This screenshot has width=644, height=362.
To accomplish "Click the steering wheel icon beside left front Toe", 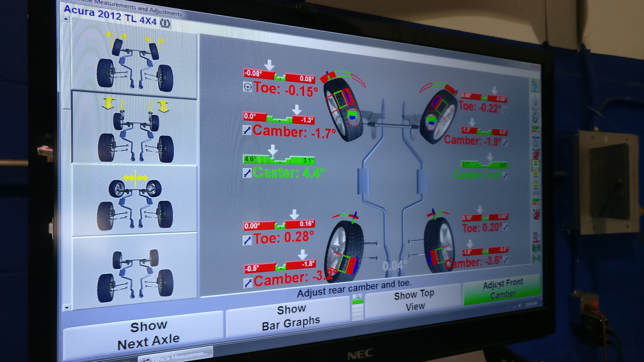I will (x=247, y=87).
